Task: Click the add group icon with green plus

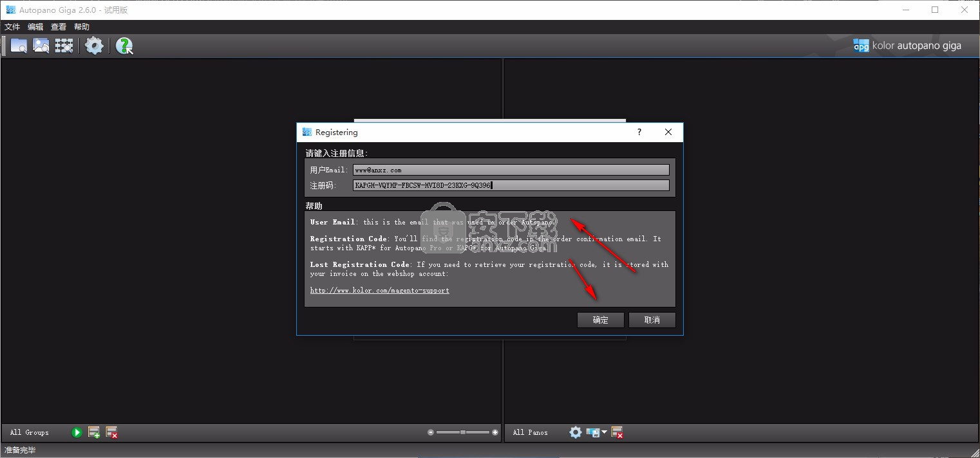Action: 94,433
